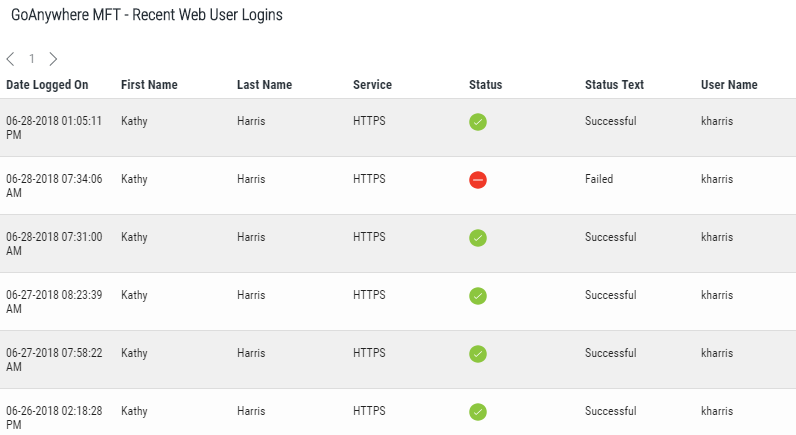Click green success icon for 08:23:39 AM login
This screenshot has height=435, width=796.
coord(478,296)
